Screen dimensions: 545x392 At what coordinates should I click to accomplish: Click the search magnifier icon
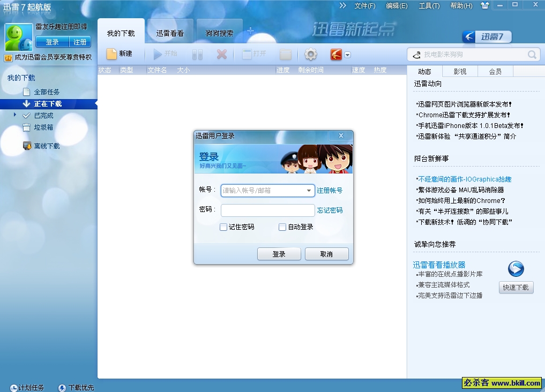[532, 55]
